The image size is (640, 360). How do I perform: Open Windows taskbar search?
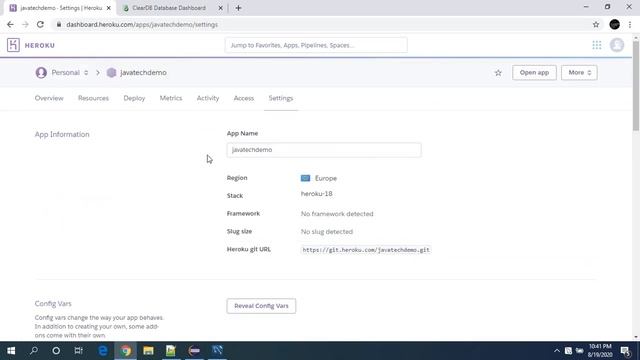[x=34, y=351]
